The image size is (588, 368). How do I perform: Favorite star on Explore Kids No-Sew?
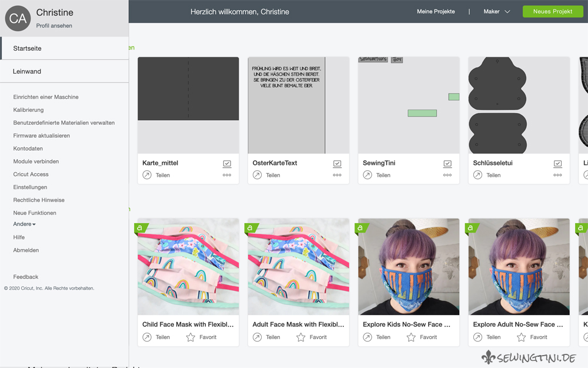click(411, 337)
